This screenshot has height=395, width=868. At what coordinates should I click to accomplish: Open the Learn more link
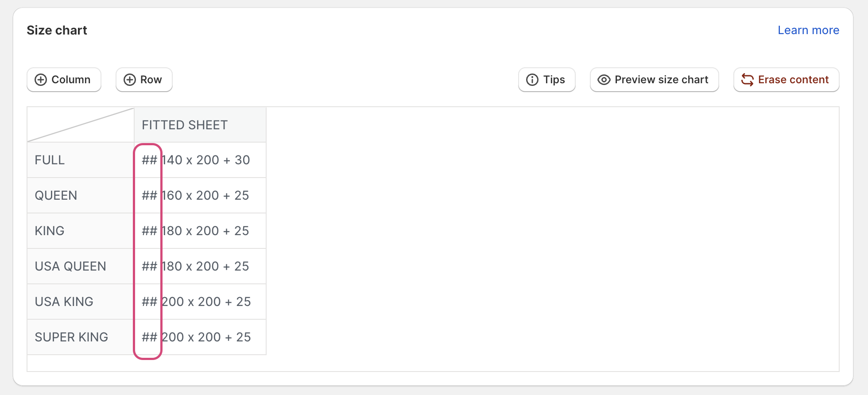[x=808, y=30]
